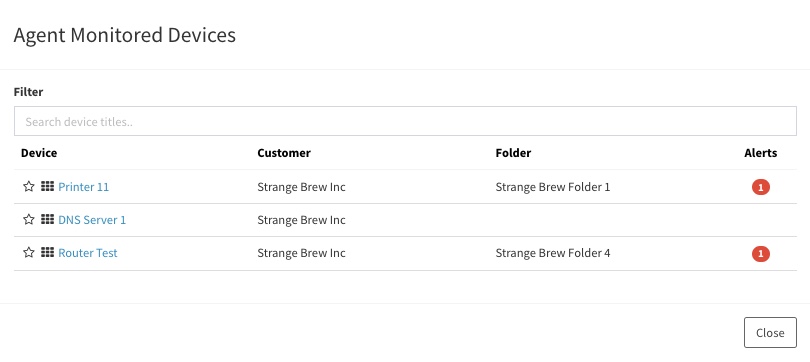
Task: Click Strange Brew Inc in DNS Server row
Action: coord(301,220)
